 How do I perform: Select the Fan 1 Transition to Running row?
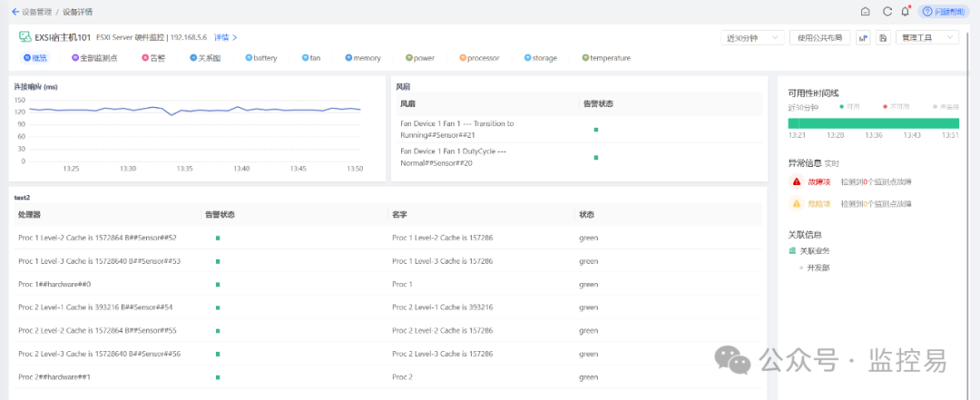pos(579,129)
